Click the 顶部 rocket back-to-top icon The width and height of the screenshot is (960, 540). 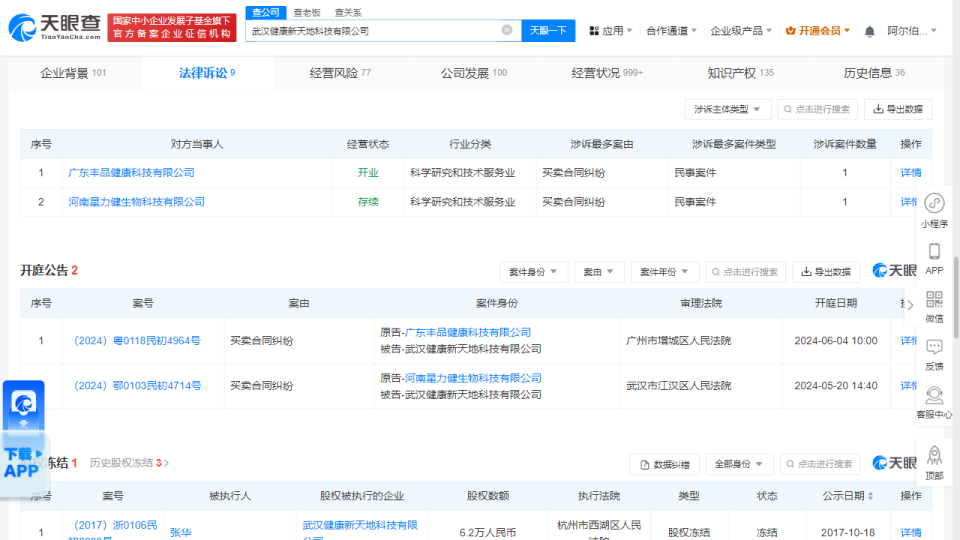(934, 462)
